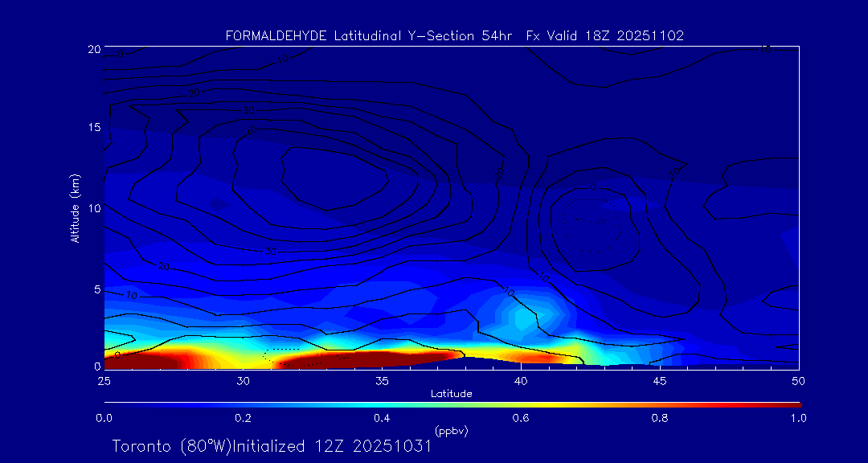Click the colorbar's 0.6 tick label
This screenshot has width=868, height=463.
(521, 418)
